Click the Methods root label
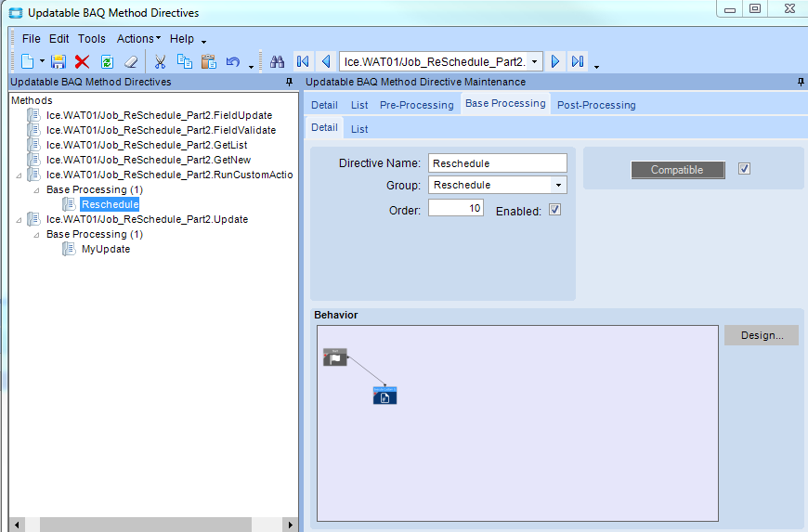Viewport: 808px width, 532px height. pyautogui.click(x=32, y=100)
